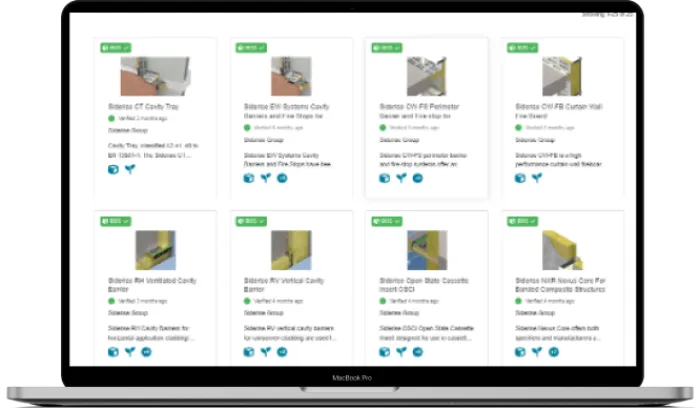The height and width of the screenshot is (409, 700).
Task: Open the Siderise CT Cavity Tray product title
Action: coord(143,107)
